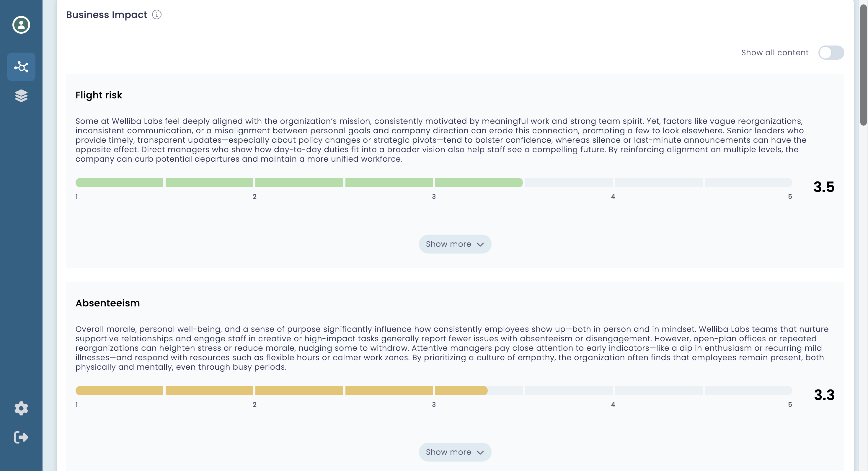The height and width of the screenshot is (471, 868).
Task: Open the stacked layers sidebar icon
Action: (21, 96)
